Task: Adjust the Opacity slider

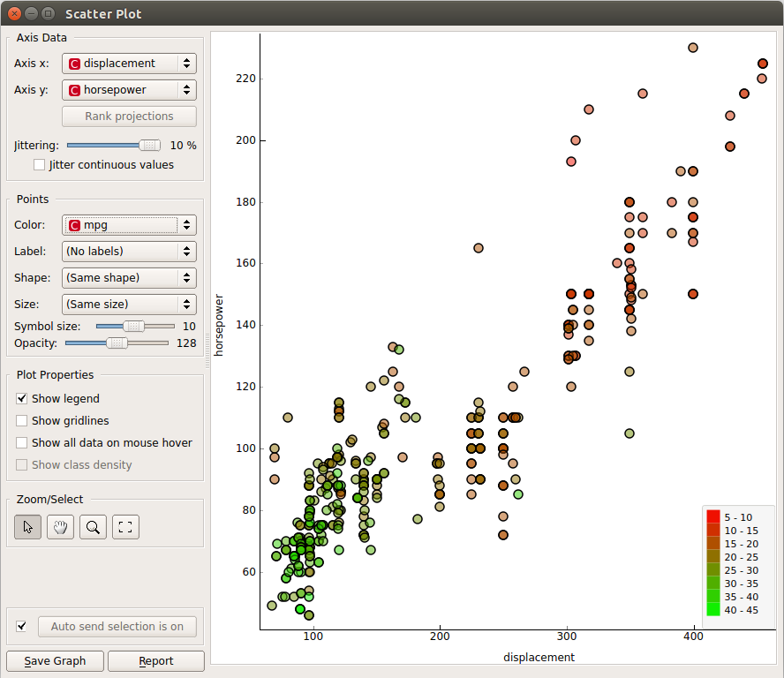Action: click(x=116, y=343)
